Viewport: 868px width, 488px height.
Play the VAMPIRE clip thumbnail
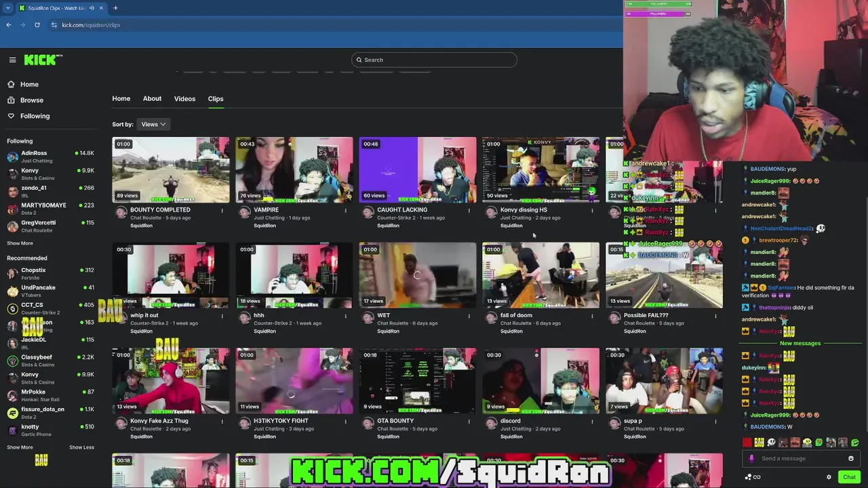(294, 170)
